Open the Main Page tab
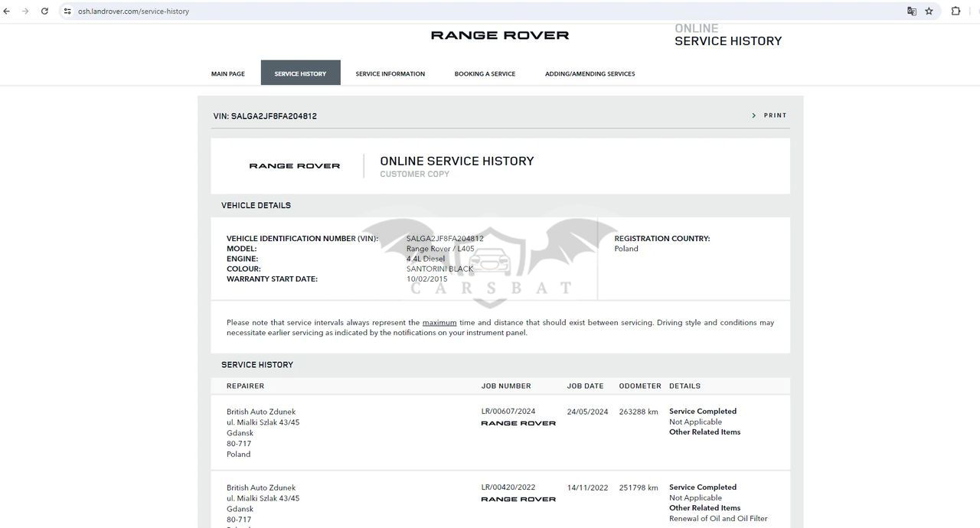The height and width of the screenshot is (528, 980). [228, 74]
